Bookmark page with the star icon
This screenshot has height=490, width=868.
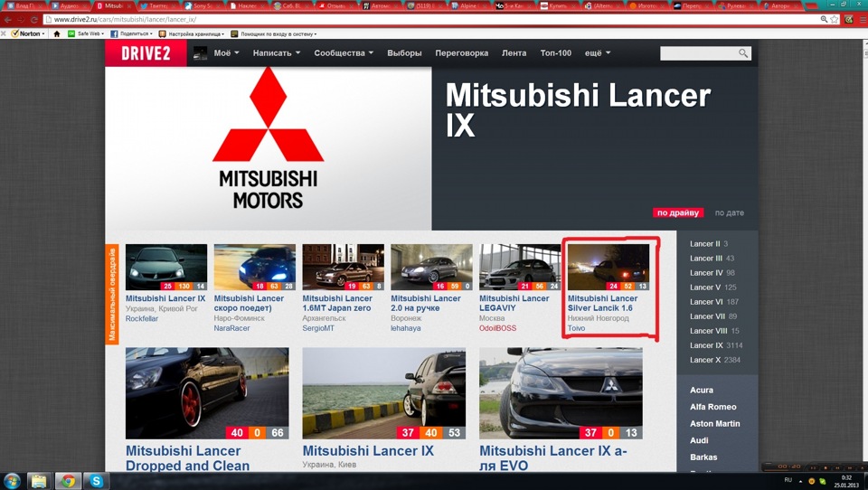(835, 19)
